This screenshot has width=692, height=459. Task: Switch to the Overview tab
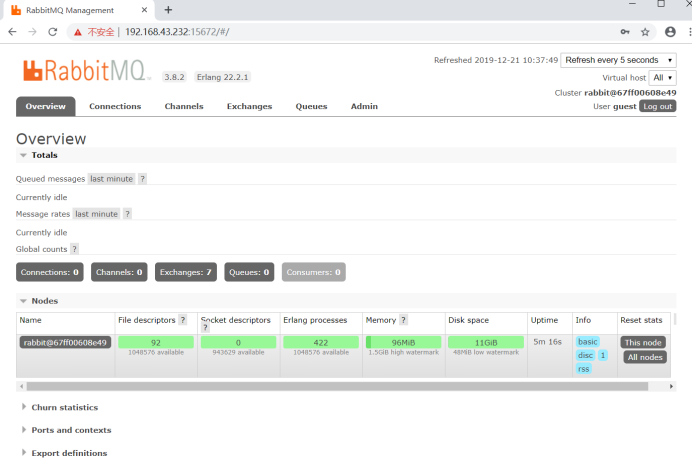click(45, 106)
